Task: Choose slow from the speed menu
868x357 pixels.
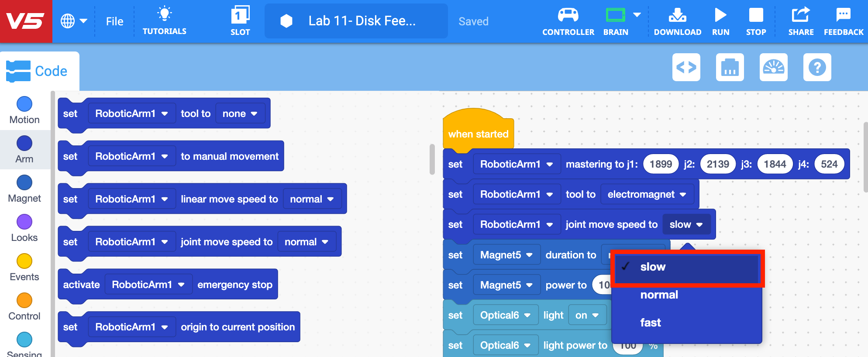Action: (687, 267)
